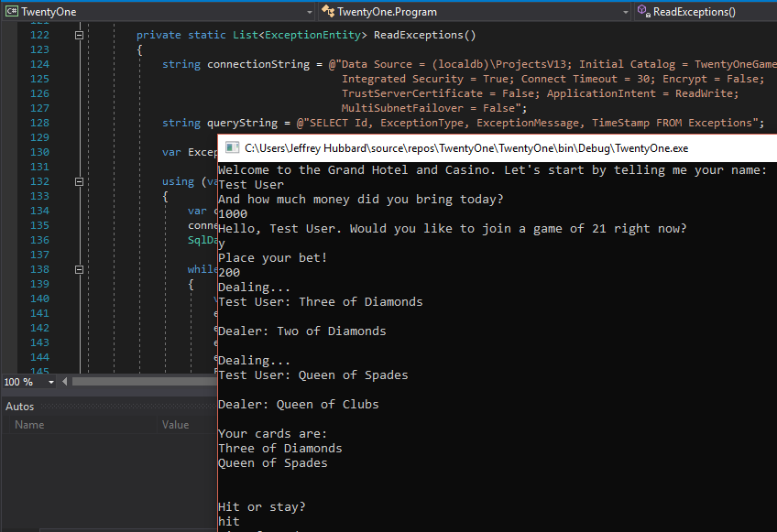Screen dimensions: 777x532
Task: Click the 'Hit or stay?' console prompt
Action: pos(262,506)
